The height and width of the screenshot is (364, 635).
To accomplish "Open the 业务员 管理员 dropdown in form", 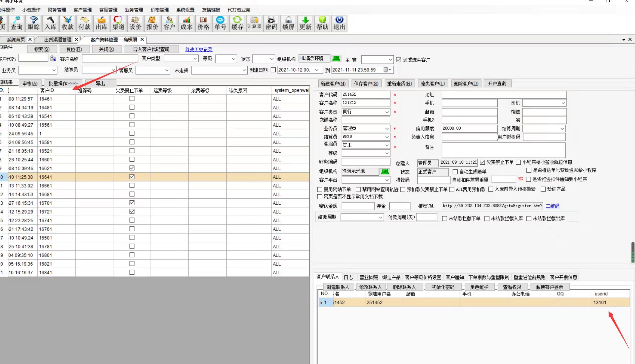I will 387,129.
